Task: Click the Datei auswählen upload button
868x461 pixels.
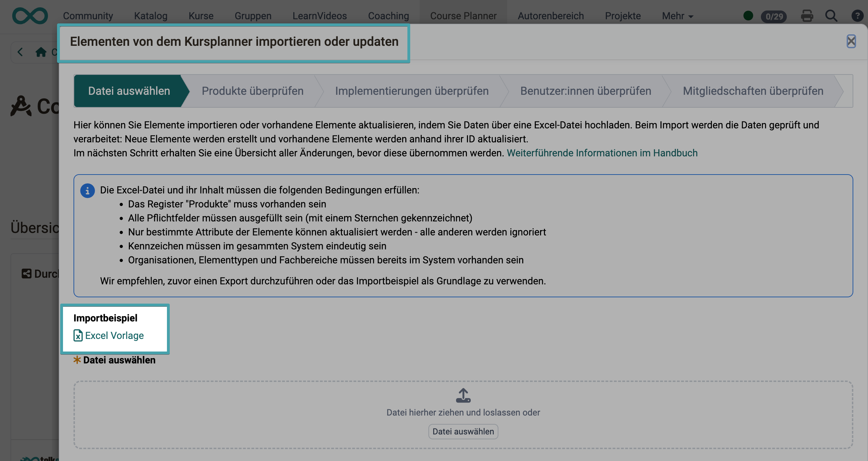Action: tap(463, 431)
